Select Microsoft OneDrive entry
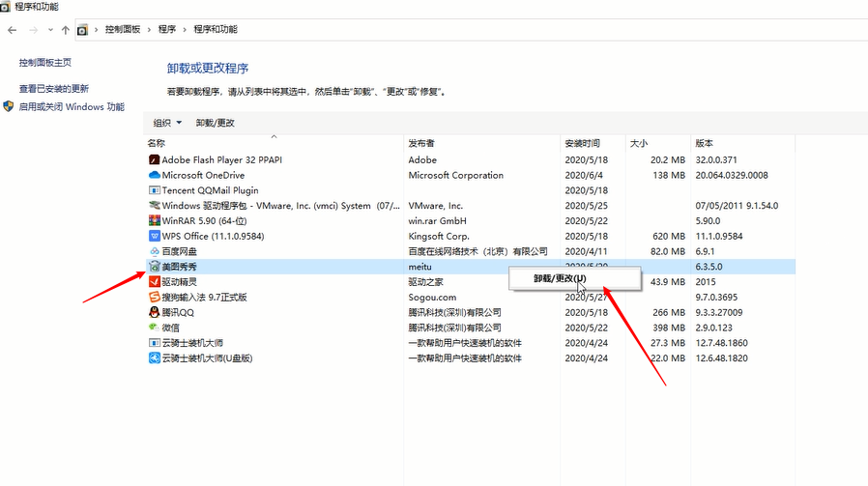The width and height of the screenshot is (868, 486). tap(203, 175)
